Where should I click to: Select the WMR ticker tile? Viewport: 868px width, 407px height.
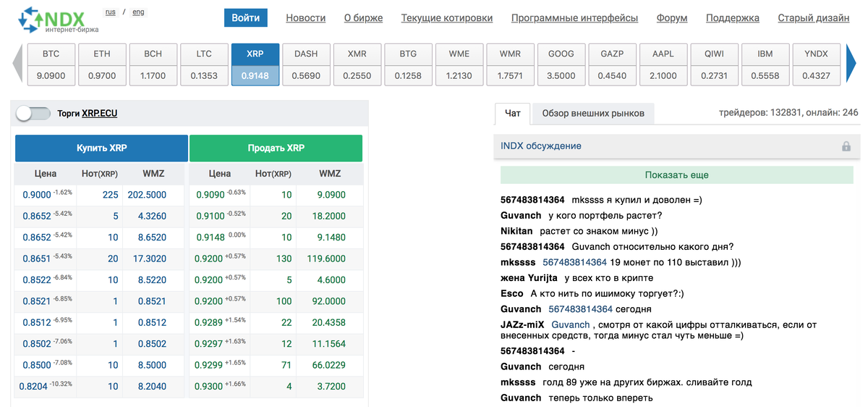[x=510, y=64]
